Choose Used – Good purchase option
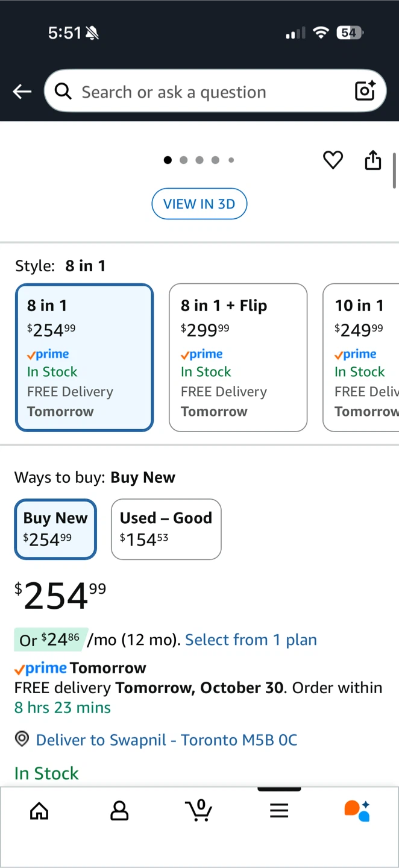Screen dimensions: 399x868 tap(166, 529)
